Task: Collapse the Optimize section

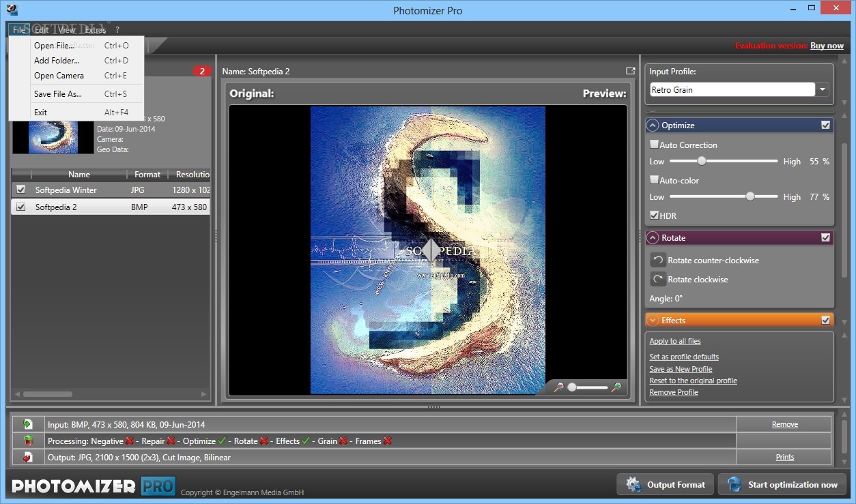Action: tap(653, 125)
